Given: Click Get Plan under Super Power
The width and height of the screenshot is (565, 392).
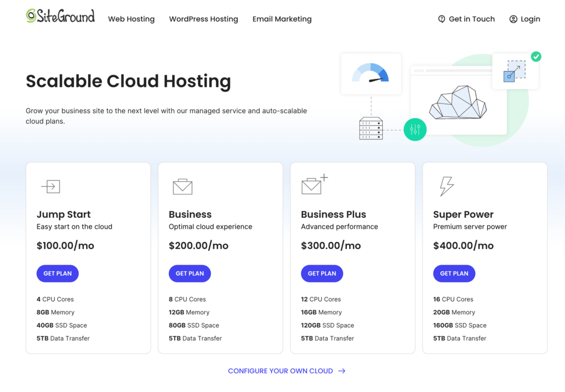Looking at the screenshot, I should [x=454, y=273].
